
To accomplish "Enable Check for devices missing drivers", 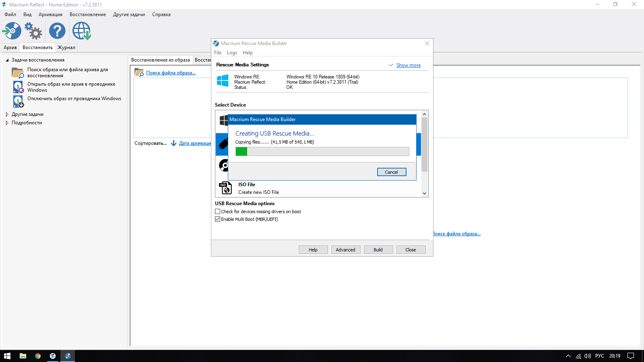I will [218, 212].
